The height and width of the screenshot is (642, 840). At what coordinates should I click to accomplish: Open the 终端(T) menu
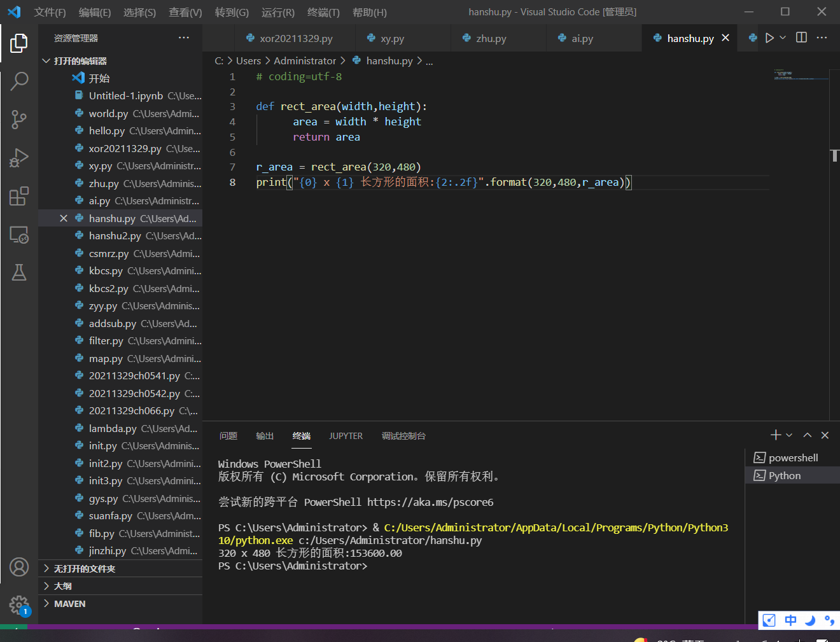tap(323, 12)
